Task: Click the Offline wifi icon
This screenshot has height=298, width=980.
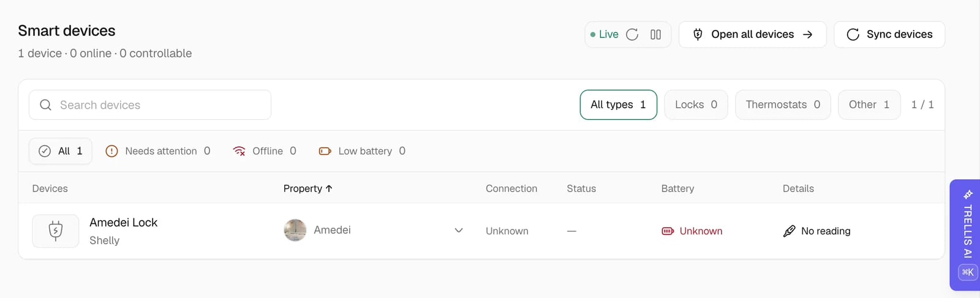Action: click(239, 151)
